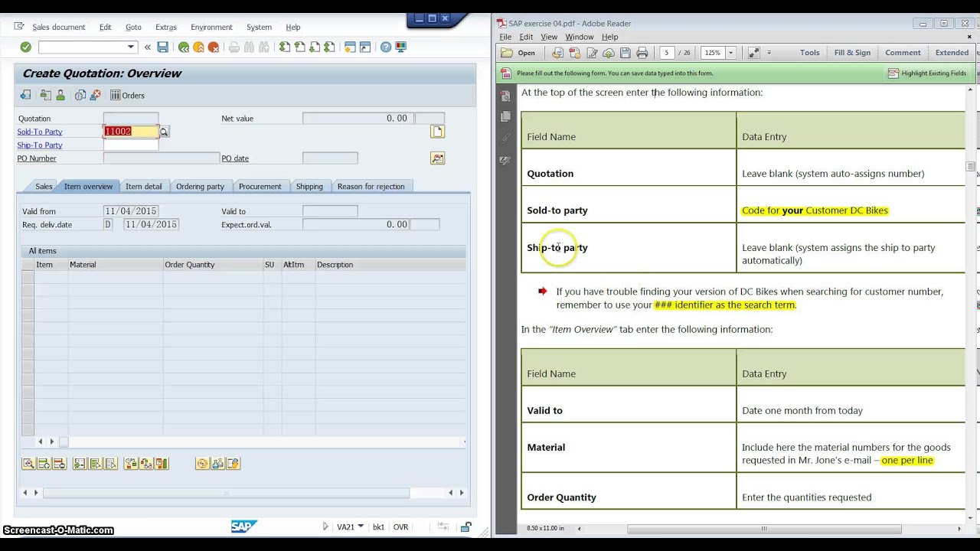Viewport: 980px width, 551px height.
Task: Click the Adobe Reader horizontal scrollbar
Action: (x=764, y=529)
